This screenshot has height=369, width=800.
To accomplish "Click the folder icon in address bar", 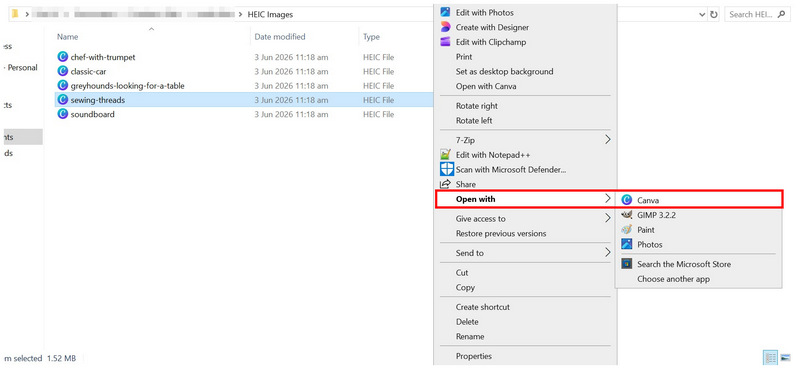I will pos(15,14).
